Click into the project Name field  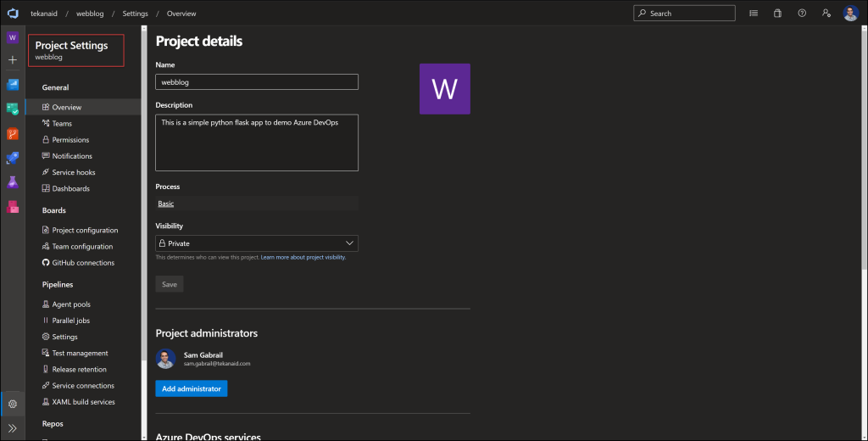pyautogui.click(x=257, y=82)
